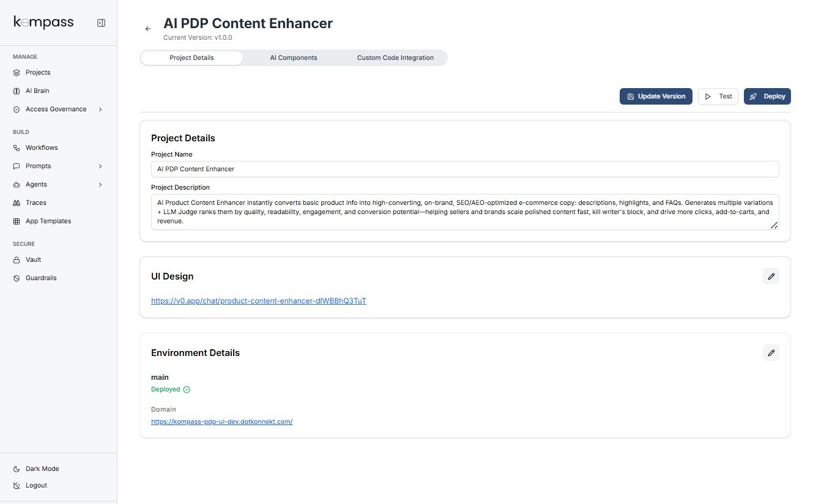Toggle Dark Mode
The height and width of the screenshot is (504, 813).
click(42, 469)
